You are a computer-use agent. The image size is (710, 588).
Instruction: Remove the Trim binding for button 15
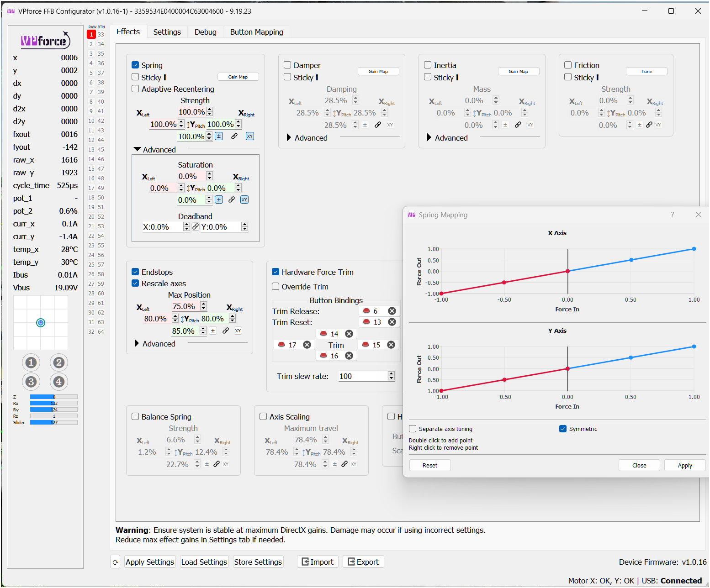(x=391, y=345)
